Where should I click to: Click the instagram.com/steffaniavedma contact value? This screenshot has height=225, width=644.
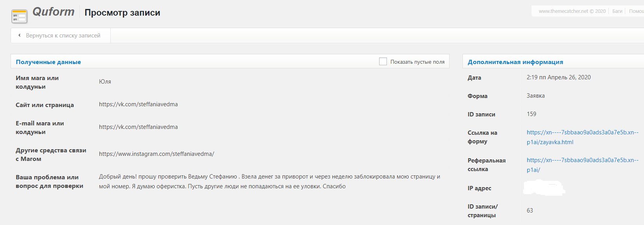click(157, 154)
